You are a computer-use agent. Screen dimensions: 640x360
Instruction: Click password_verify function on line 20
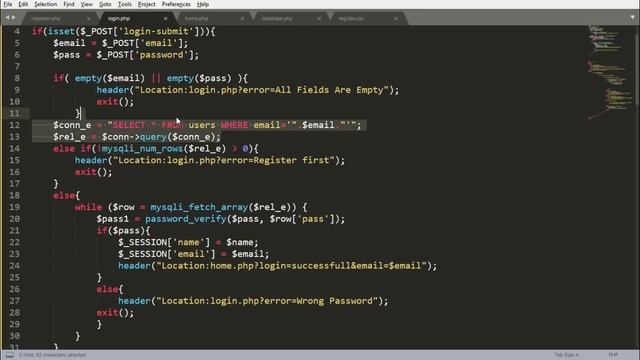[186, 219]
